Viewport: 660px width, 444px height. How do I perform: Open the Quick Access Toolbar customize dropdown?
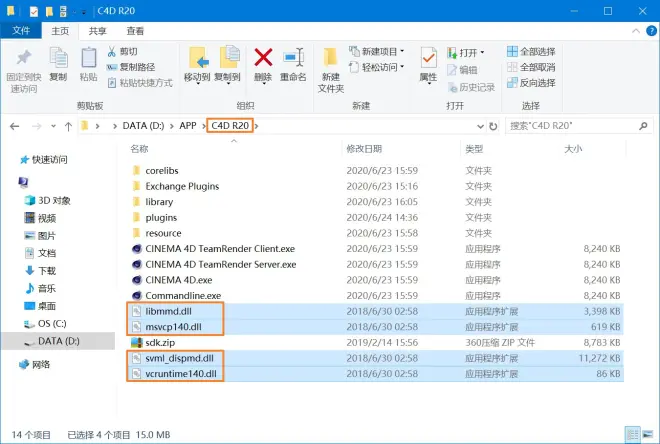tap(83, 11)
